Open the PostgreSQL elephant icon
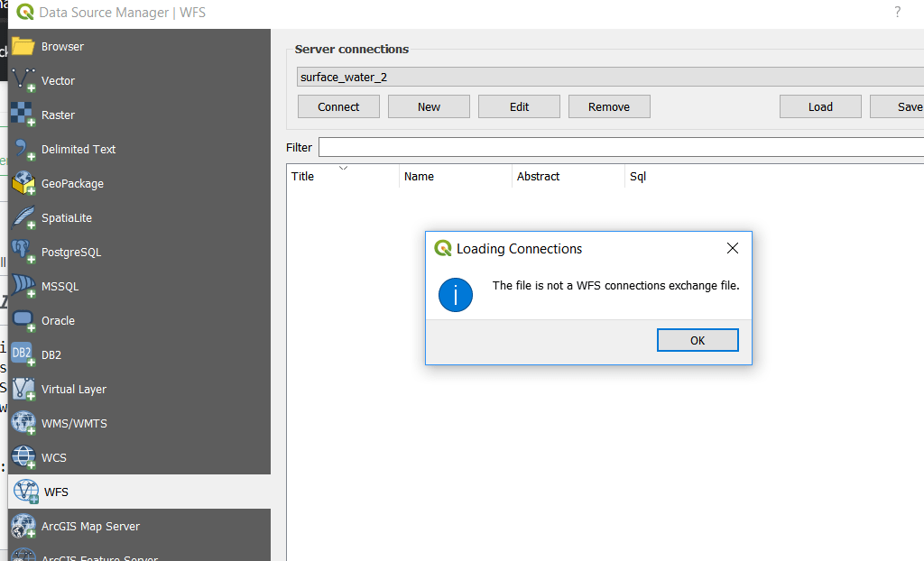This screenshot has width=924, height=561. click(23, 251)
